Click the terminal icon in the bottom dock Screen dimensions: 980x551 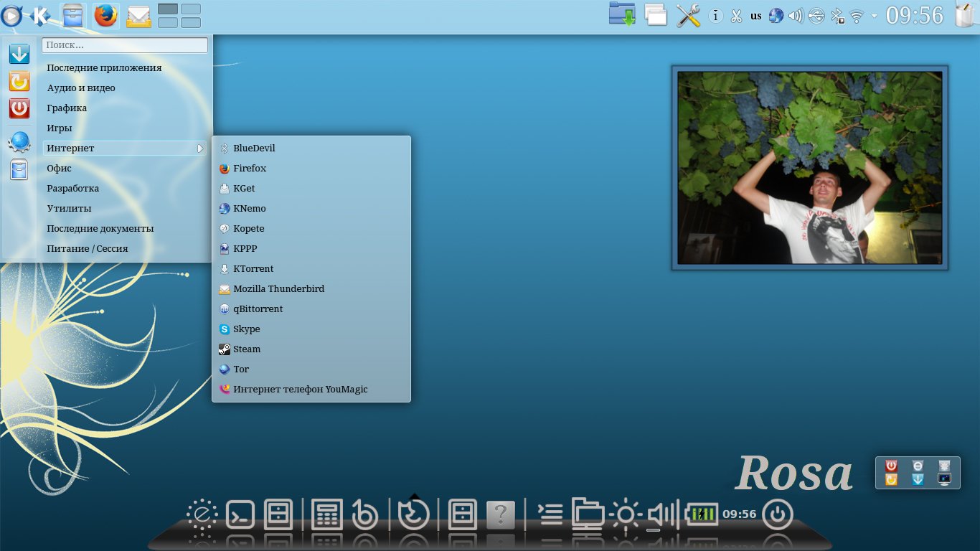[x=240, y=514]
